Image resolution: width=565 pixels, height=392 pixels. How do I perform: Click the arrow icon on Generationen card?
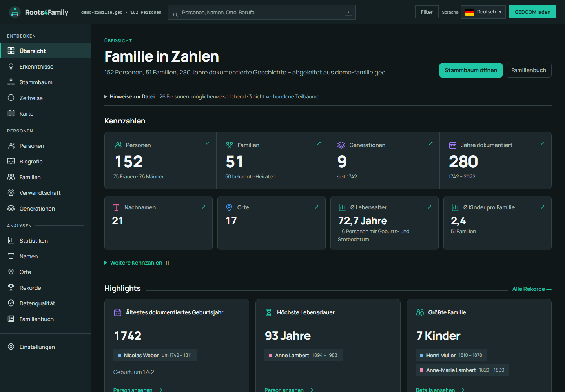[430, 143]
